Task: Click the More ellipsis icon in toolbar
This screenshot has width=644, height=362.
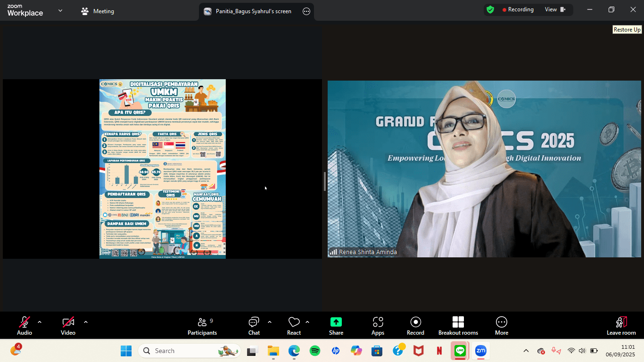Action: click(x=502, y=322)
